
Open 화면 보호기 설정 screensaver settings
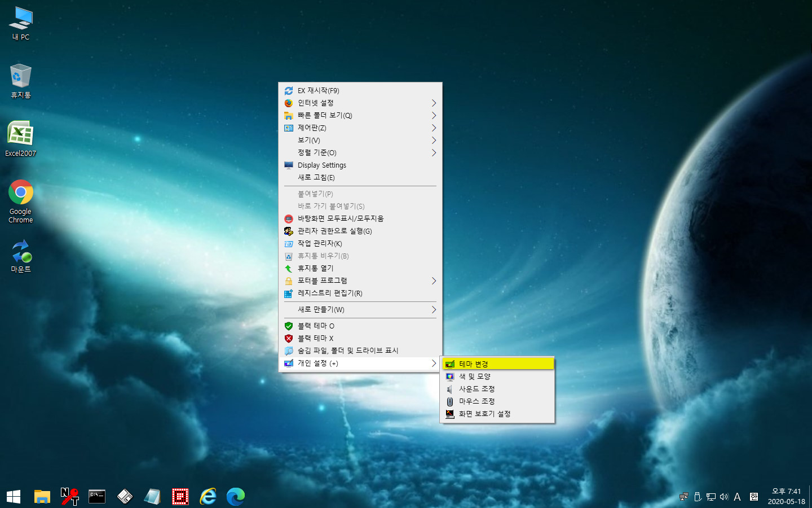point(498,414)
